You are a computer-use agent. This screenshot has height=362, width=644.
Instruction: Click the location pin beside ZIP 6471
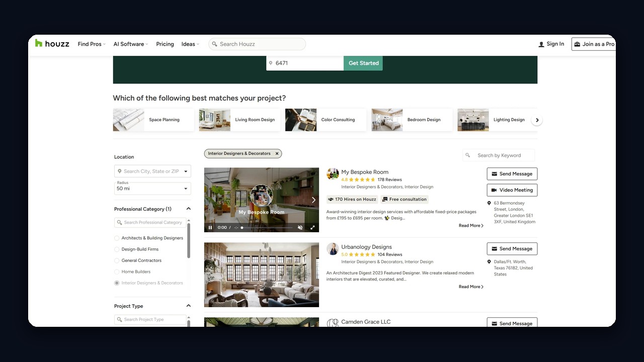(x=271, y=63)
